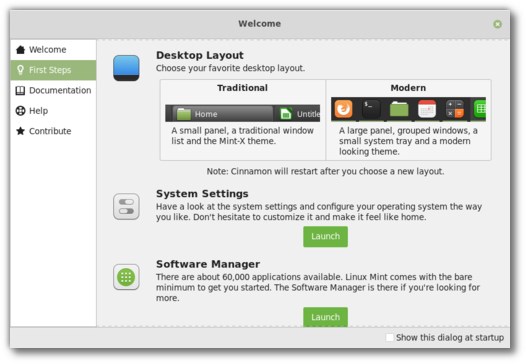
Task: Close the Welcome window
Action: [x=497, y=24]
